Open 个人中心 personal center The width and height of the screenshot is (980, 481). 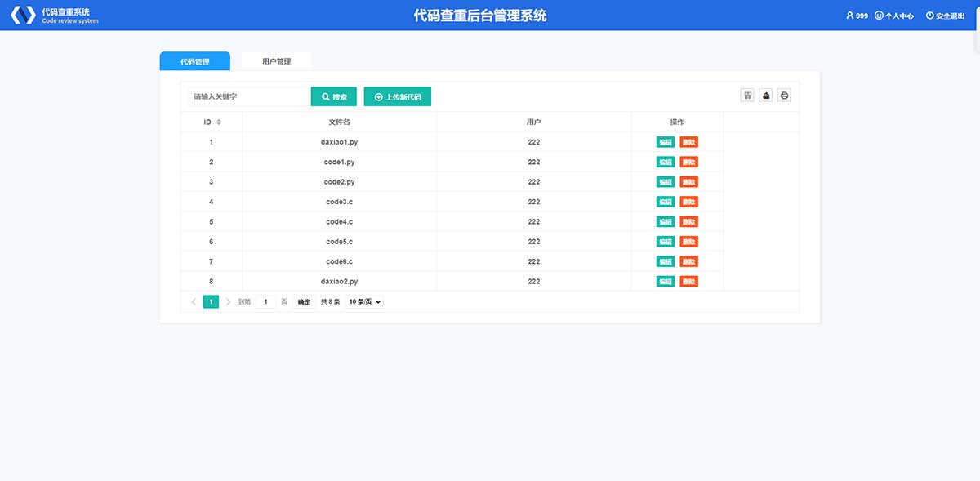[893, 16]
